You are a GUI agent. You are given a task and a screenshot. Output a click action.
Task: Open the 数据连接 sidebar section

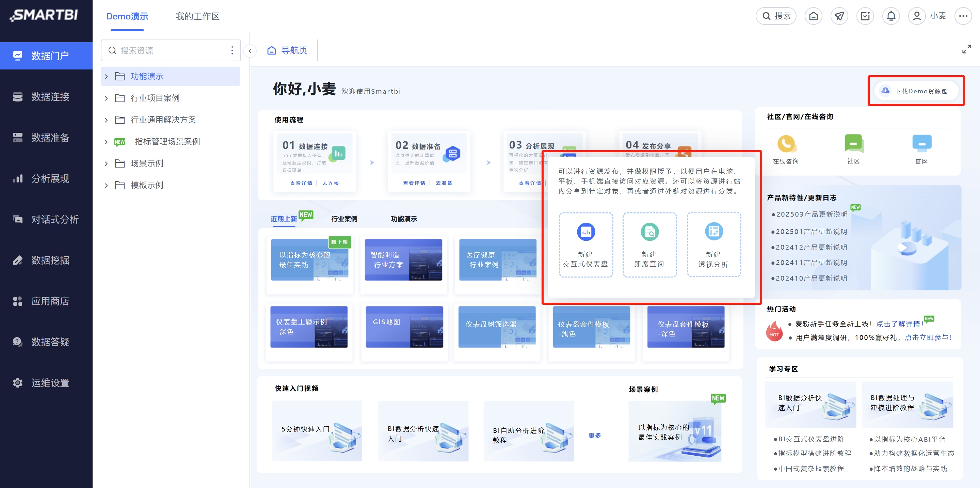[x=46, y=97]
